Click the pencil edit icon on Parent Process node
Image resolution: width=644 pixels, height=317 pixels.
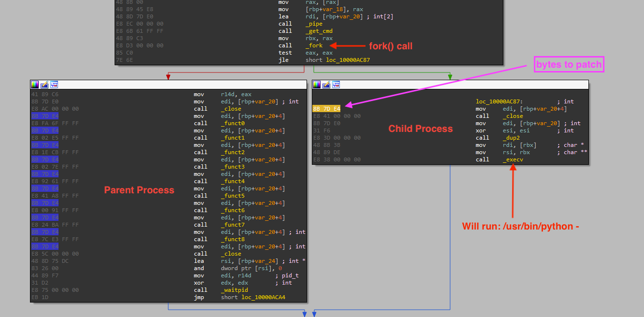44,84
